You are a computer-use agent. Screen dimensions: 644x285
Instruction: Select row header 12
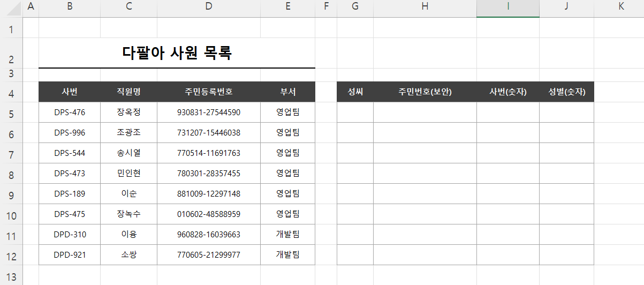click(x=11, y=255)
